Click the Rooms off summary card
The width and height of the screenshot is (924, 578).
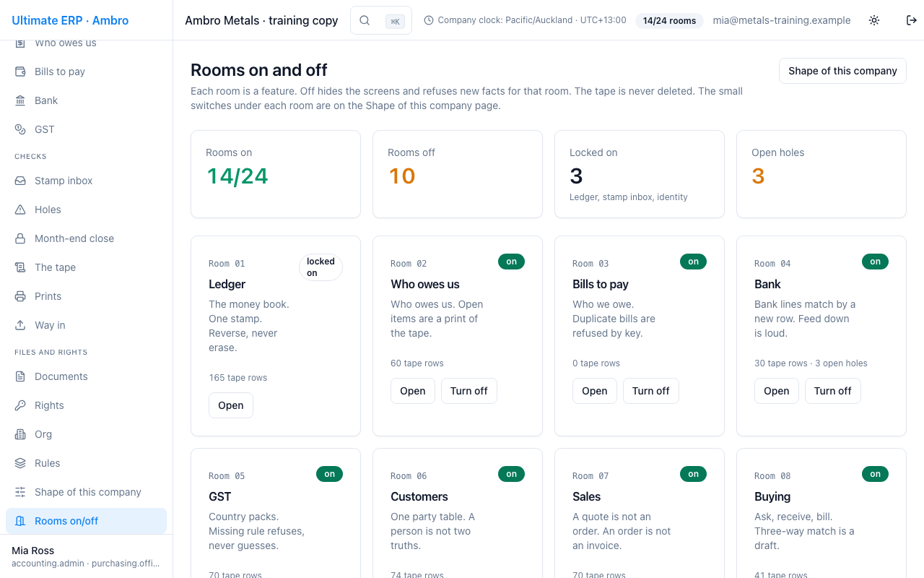pyautogui.click(x=458, y=174)
